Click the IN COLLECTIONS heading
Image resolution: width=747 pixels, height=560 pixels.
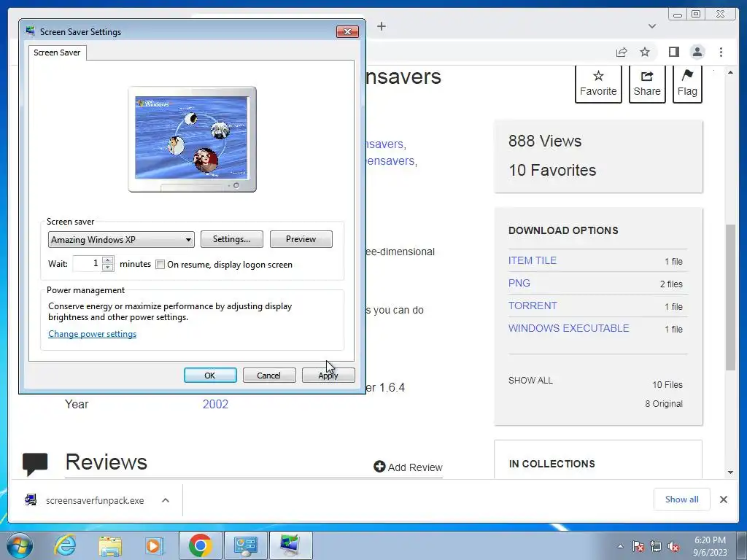pyautogui.click(x=551, y=464)
